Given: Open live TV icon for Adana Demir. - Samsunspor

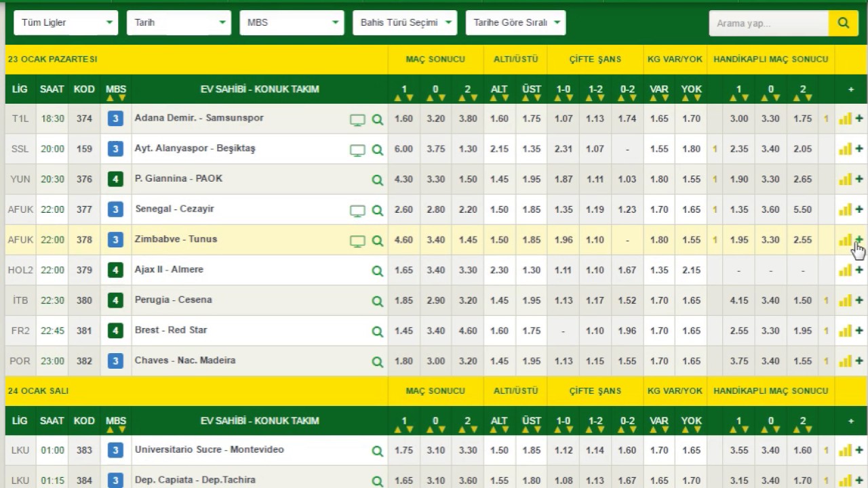Looking at the screenshot, I should [x=357, y=120].
